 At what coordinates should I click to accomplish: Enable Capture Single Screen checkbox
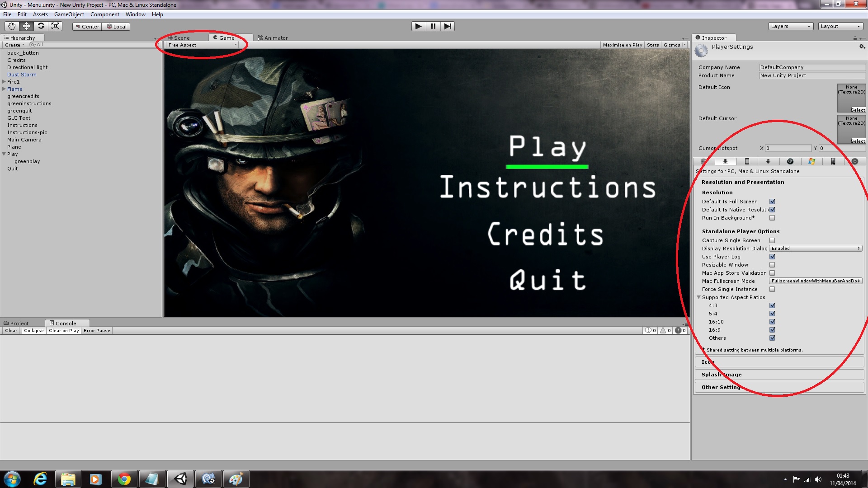[772, 240]
